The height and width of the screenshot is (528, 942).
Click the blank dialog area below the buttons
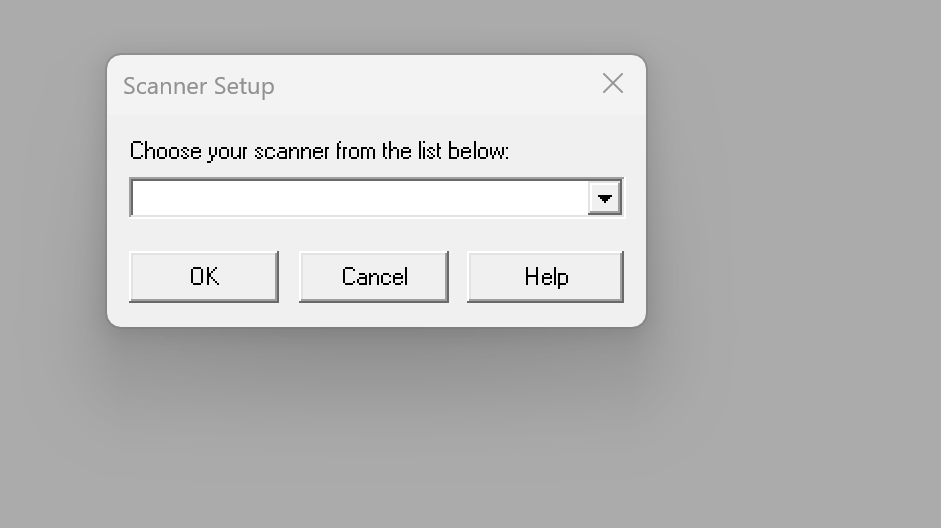(x=376, y=314)
